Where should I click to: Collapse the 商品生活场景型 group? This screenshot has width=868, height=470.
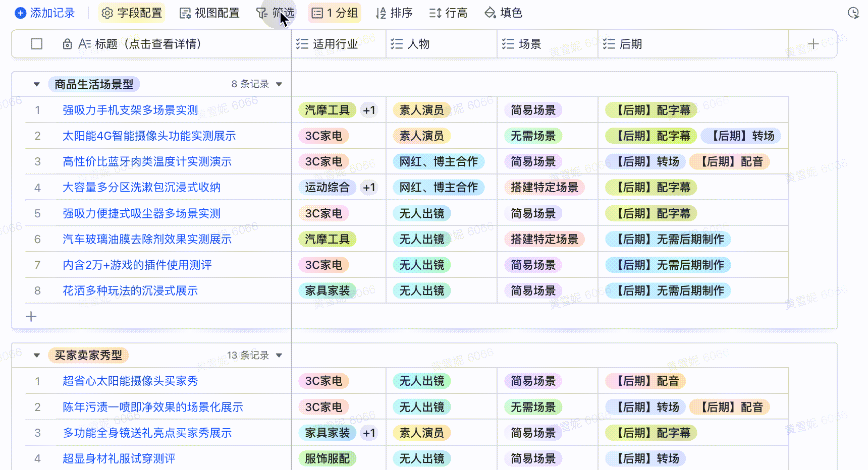pos(37,84)
